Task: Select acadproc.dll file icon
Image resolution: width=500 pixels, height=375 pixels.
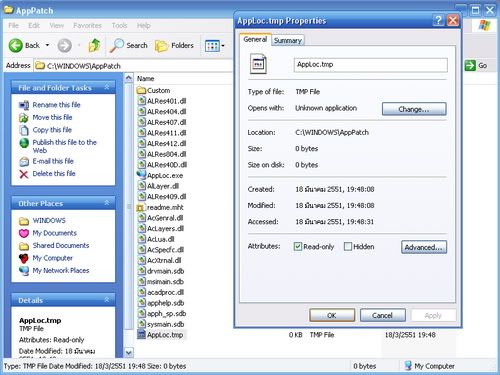Action: coord(142,292)
